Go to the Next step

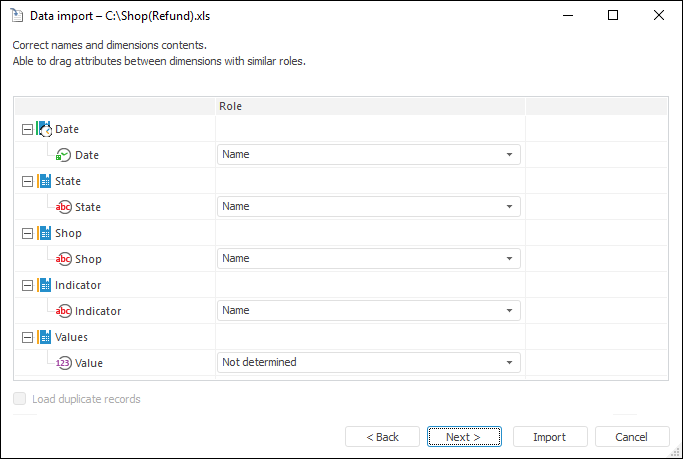(463, 437)
